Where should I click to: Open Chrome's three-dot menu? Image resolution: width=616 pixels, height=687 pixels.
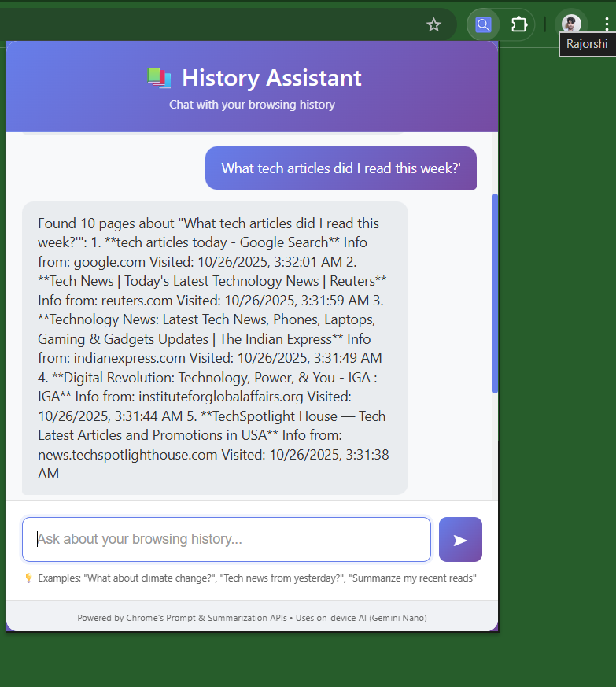(x=607, y=24)
